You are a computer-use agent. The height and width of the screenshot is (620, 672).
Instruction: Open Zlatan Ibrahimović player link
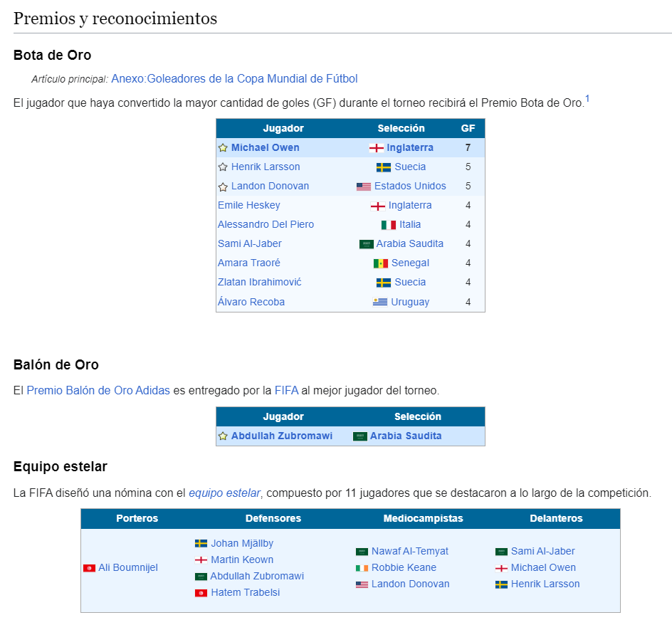click(260, 282)
